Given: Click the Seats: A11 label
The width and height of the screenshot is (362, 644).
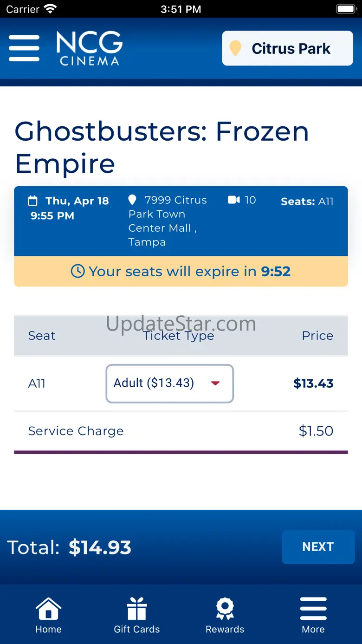Looking at the screenshot, I should point(307,202).
